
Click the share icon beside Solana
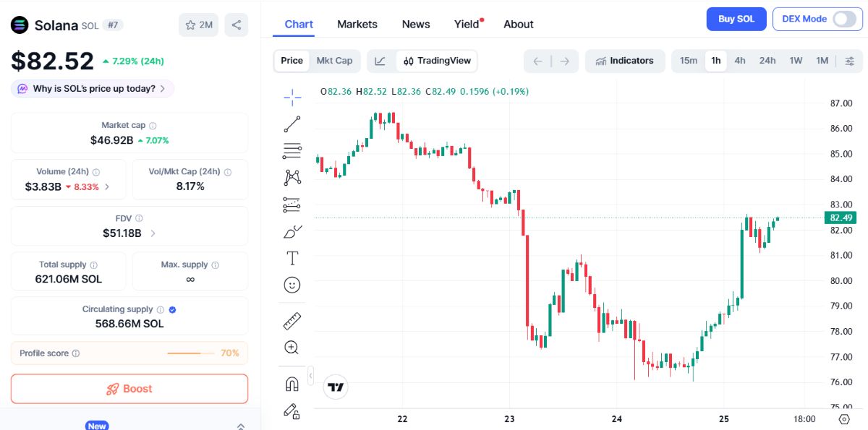tap(237, 25)
